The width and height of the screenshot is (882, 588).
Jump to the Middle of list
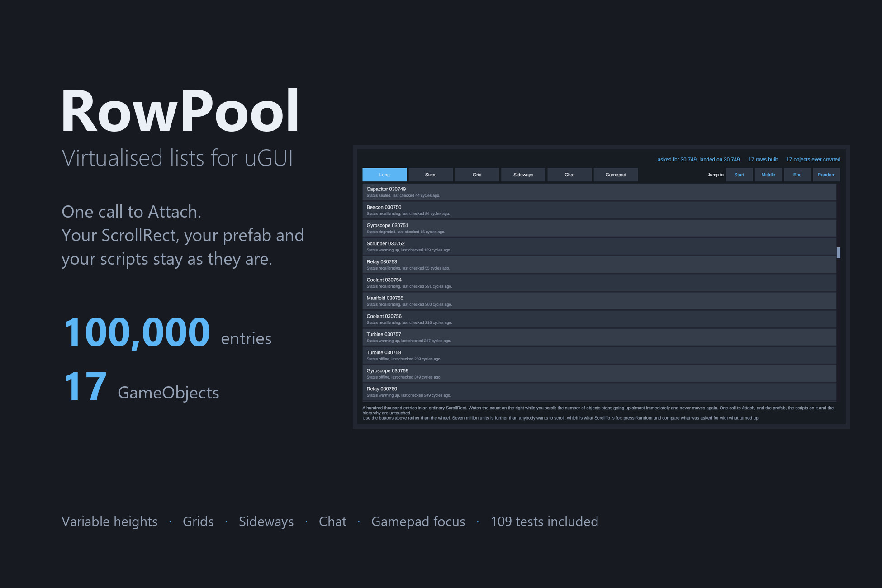768,175
